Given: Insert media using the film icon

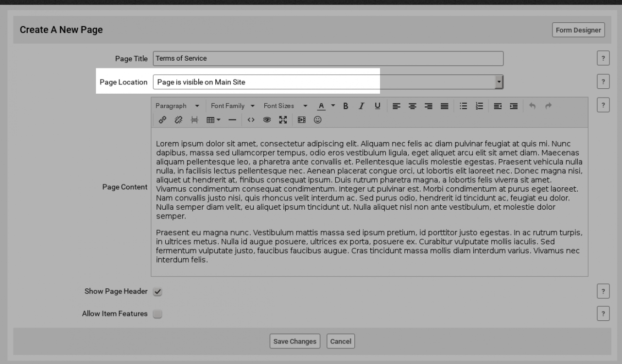Looking at the screenshot, I should [302, 119].
